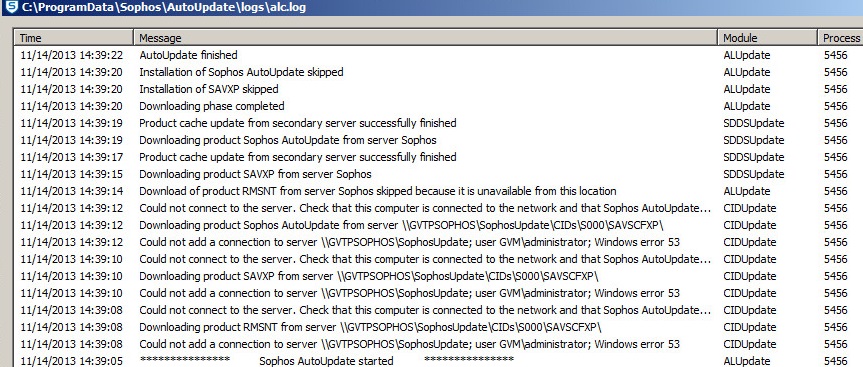Sort log by Process column header
863x367 pixels.
(840, 38)
